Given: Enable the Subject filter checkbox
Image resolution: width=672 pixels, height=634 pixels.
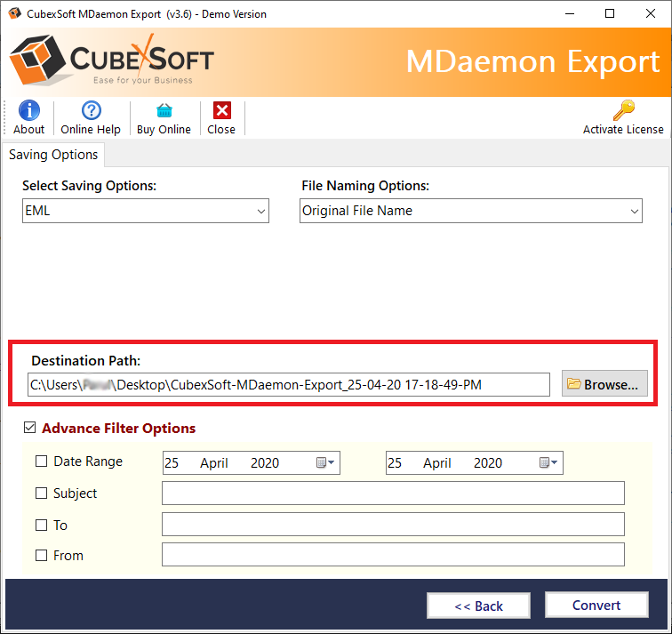Looking at the screenshot, I should tap(41, 493).
